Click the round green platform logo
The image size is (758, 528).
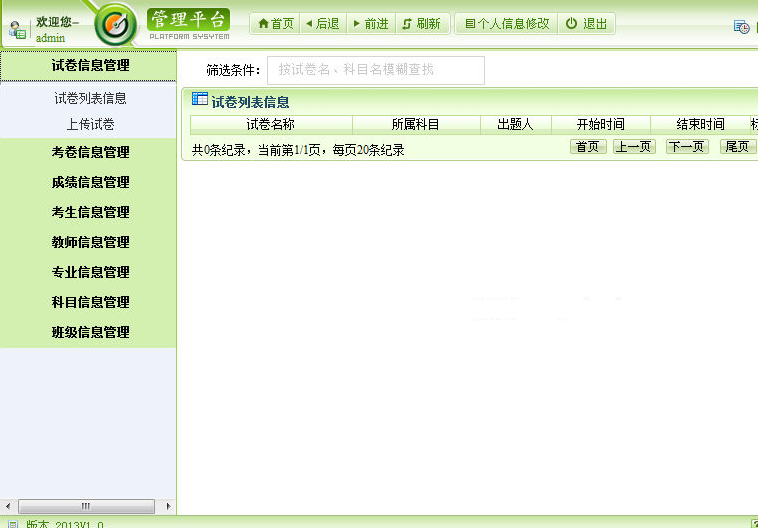coord(116,25)
